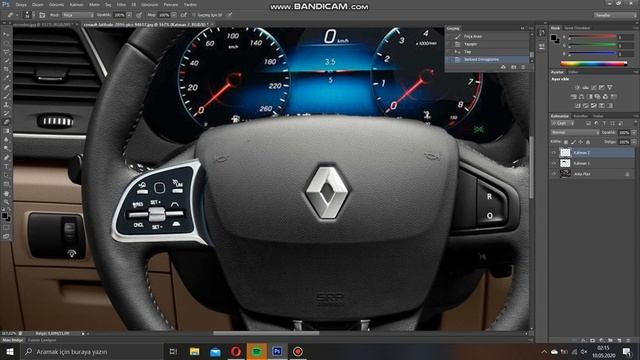Switch to the renault-latitude document tab
The height and width of the screenshot is (360, 640).
(x=145, y=25)
